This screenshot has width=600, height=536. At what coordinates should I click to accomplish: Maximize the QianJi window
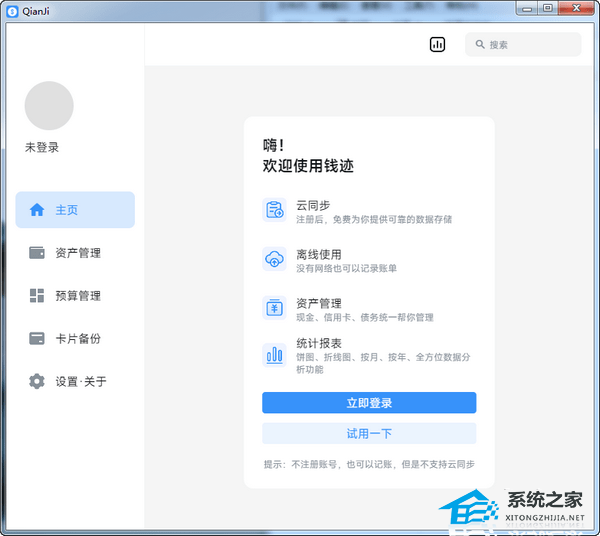tap(548, 8)
